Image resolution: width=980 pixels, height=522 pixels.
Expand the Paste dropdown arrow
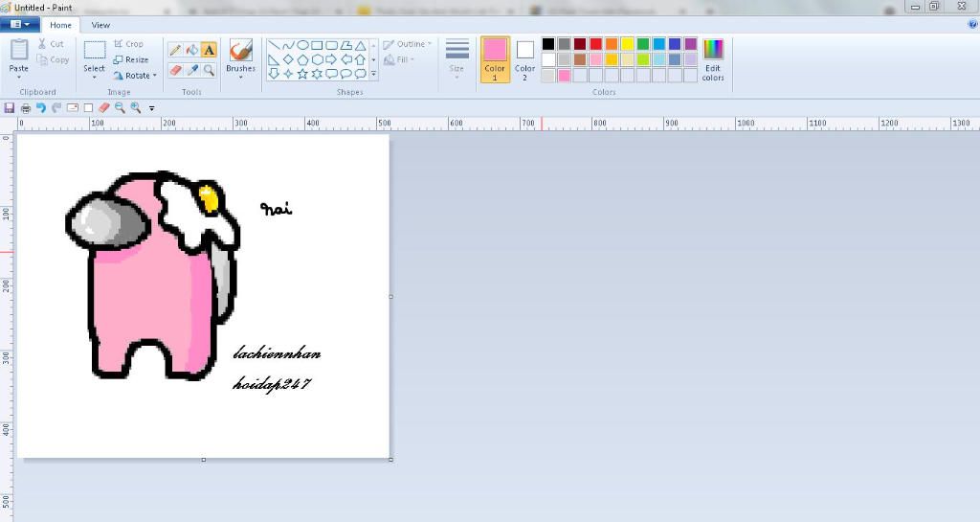click(19, 78)
